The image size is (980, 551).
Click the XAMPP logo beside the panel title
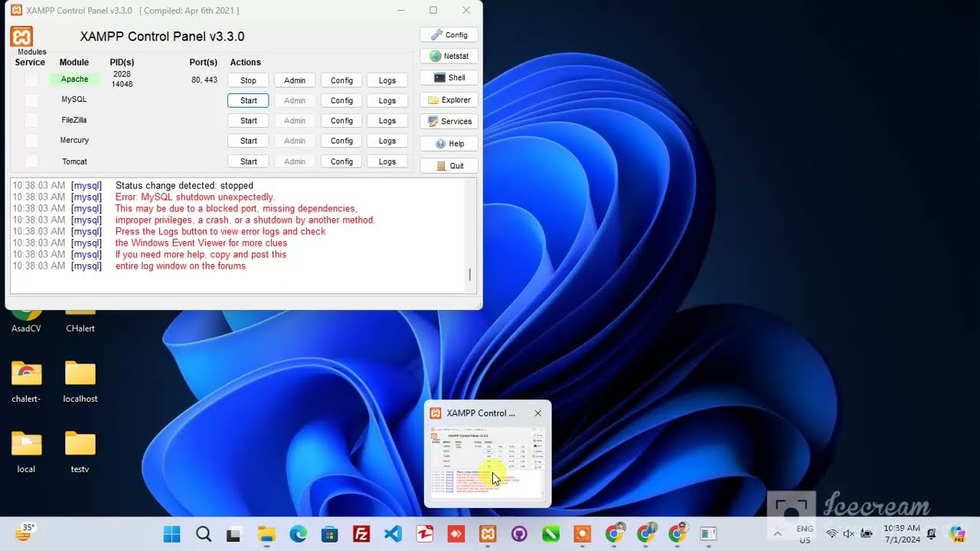[x=21, y=36]
